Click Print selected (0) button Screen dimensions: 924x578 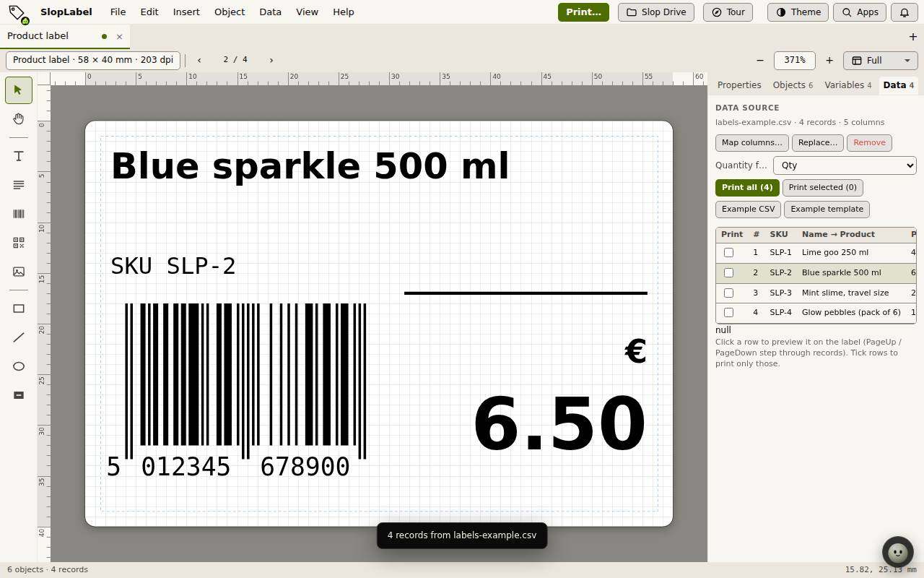click(x=823, y=188)
